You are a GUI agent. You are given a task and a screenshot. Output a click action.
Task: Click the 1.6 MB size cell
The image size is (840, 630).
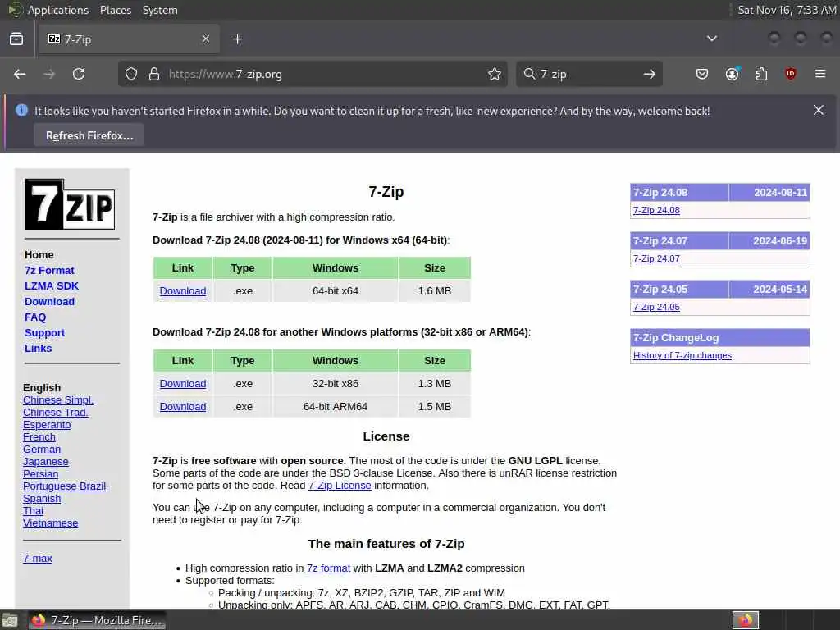(x=435, y=291)
